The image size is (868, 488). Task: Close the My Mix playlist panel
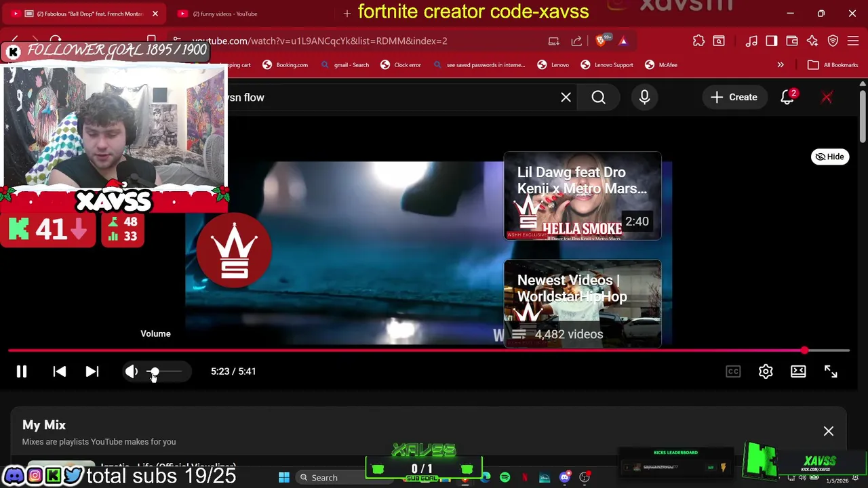(x=829, y=431)
